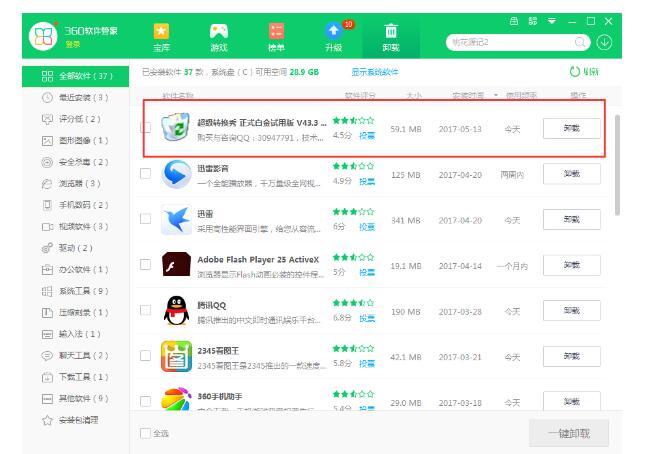Viewport: 655px width, 454px height.
Task: Select 系统工具 (9) category in sidebar
Action: coord(76,291)
